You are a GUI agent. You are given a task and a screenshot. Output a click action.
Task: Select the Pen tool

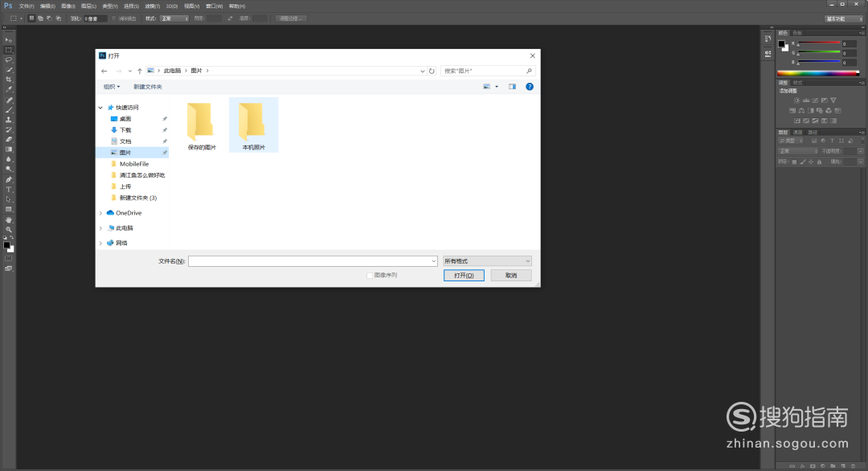pyautogui.click(x=8, y=179)
